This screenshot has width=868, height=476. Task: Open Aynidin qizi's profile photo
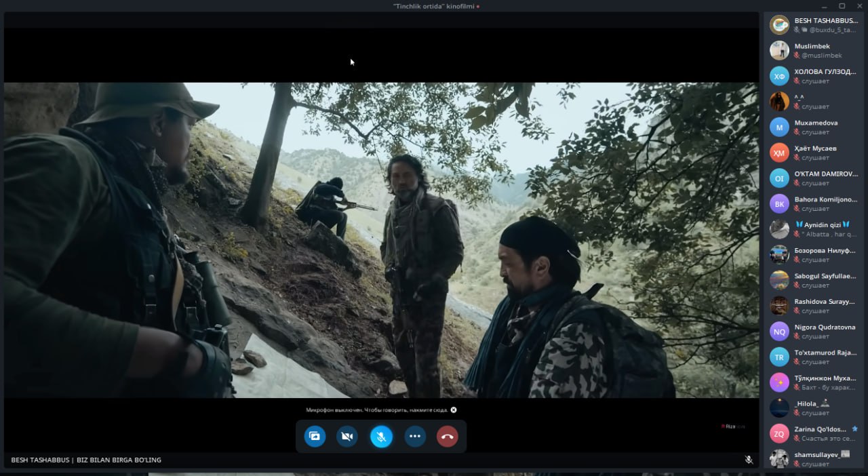click(x=779, y=229)
